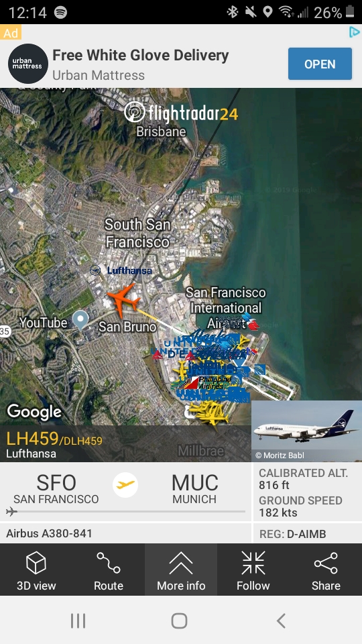Select the orange Lufthansa aircraft on the map
The height and width of the screenshot is (644, 362).
point(123,300)
